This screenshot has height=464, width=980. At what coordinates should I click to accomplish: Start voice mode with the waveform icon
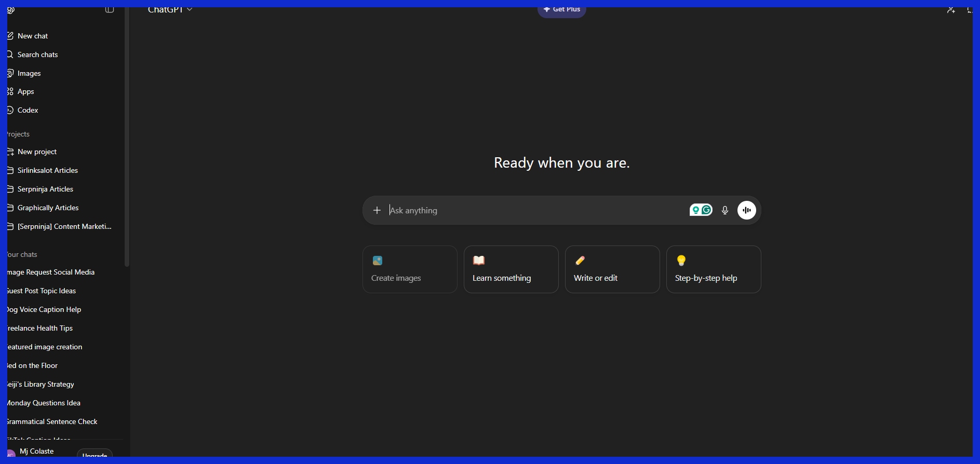click(746, 210)
